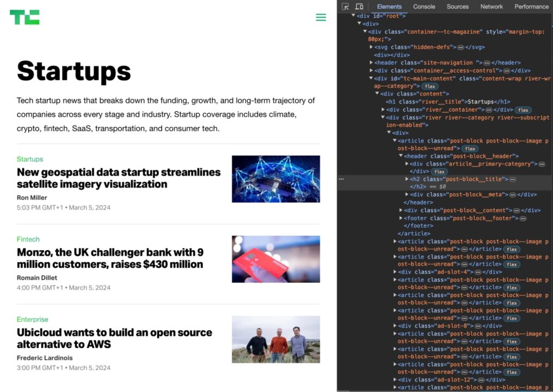Expand the h2 post-block__title node
The width and height of the screenshot is (553, 392).
[x=407, y=179]
